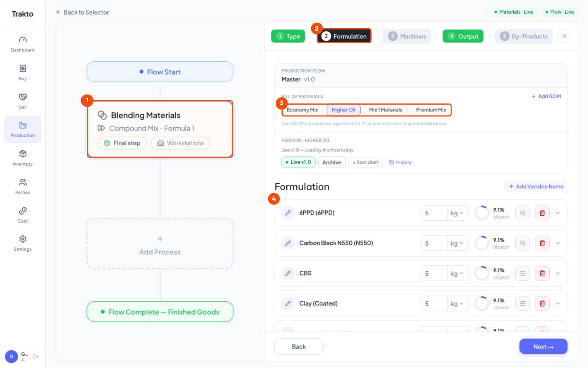Open the Sell handshake icon
Screen dimensions: 588x368
(23, 97)
